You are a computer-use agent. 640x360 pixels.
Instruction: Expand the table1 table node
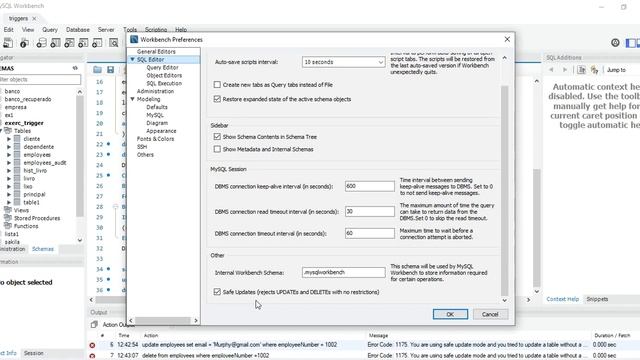[9, 202]
